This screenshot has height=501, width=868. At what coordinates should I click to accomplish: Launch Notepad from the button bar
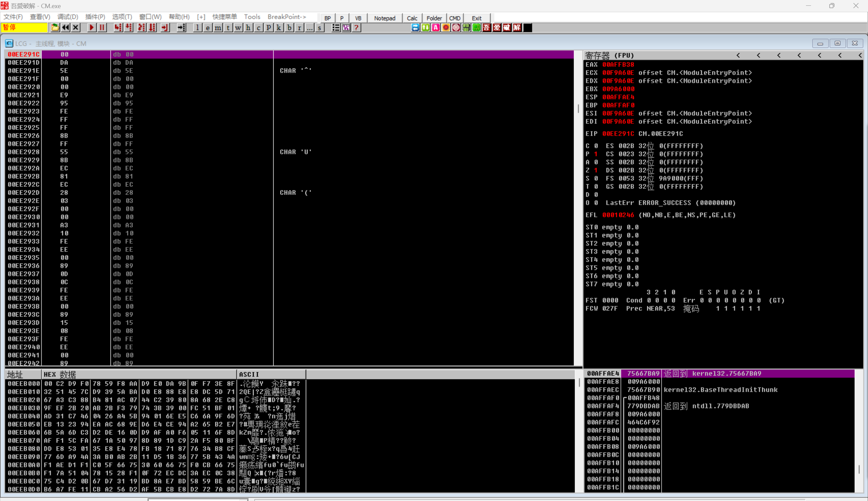(x=384, y=18)
